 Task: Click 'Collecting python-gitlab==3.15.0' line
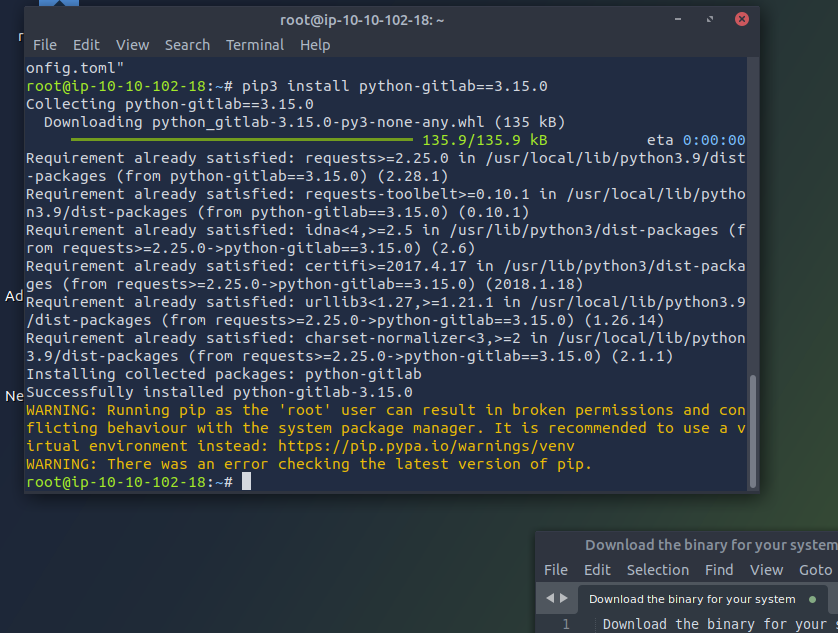tap(170, 104)
